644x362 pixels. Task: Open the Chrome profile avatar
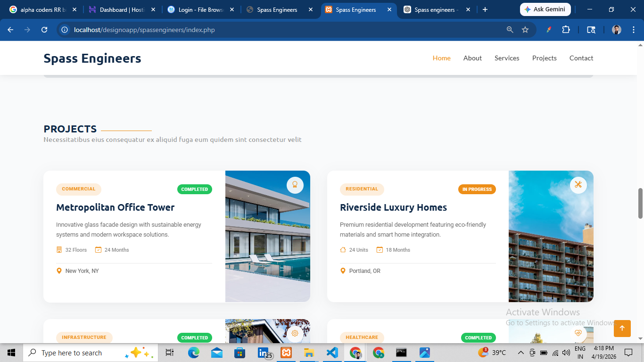pyautogui.click(x=617, y=30)
